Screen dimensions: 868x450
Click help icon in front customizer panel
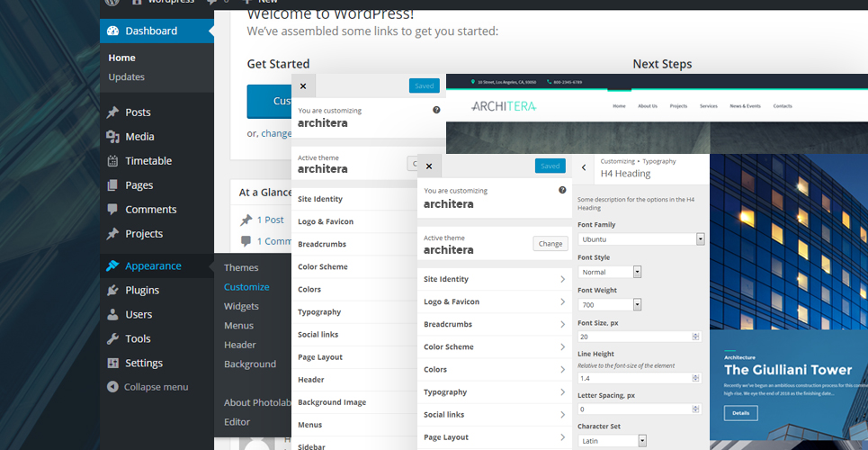(x=562, y=190)
